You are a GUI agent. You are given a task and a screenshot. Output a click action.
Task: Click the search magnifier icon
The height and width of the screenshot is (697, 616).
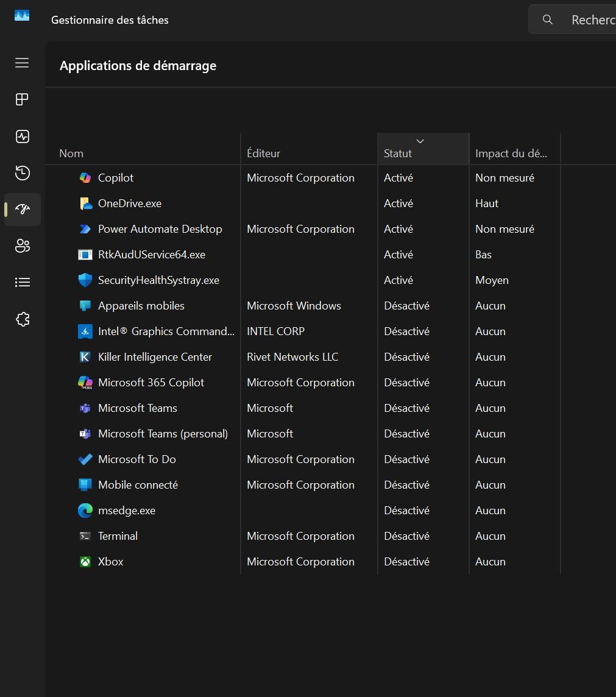click(x=548, y=19)
